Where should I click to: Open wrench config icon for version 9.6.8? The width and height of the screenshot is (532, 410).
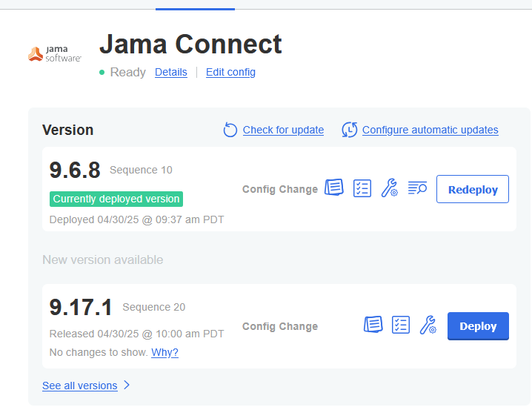point(390,188)
